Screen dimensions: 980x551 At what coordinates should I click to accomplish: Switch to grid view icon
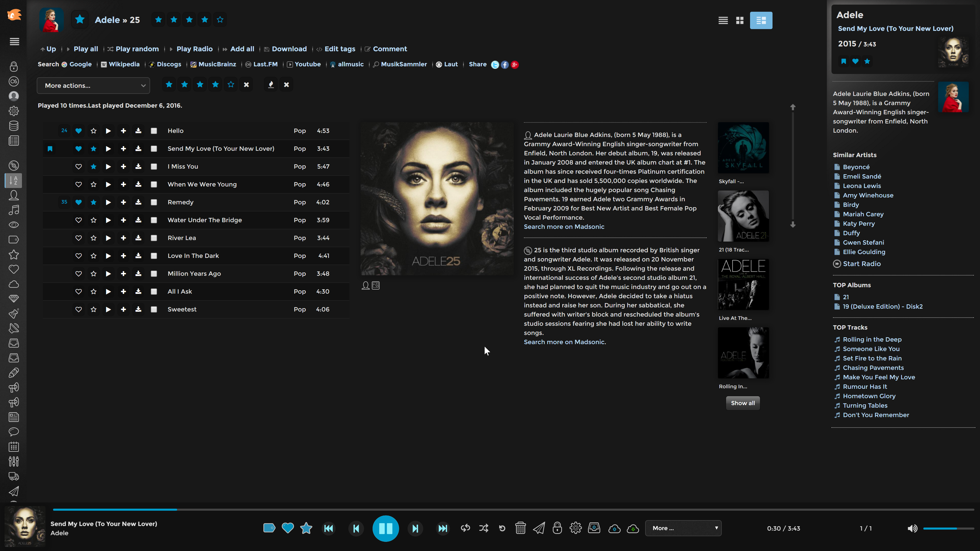(x=740, y=20)
